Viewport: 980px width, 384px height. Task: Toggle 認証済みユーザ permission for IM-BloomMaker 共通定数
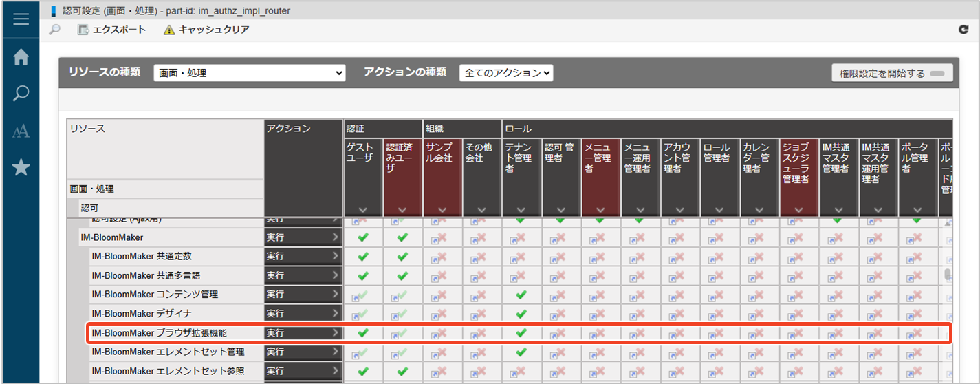click(402, 257)
